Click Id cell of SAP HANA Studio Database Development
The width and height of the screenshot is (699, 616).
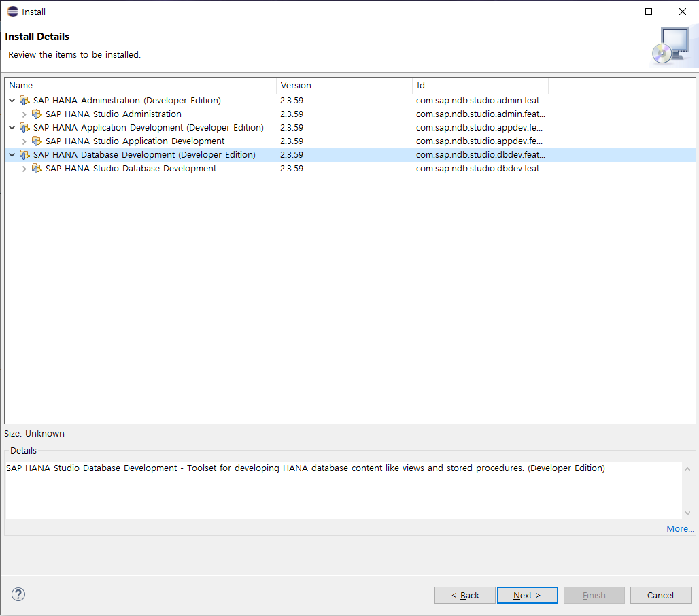point(481,169)
